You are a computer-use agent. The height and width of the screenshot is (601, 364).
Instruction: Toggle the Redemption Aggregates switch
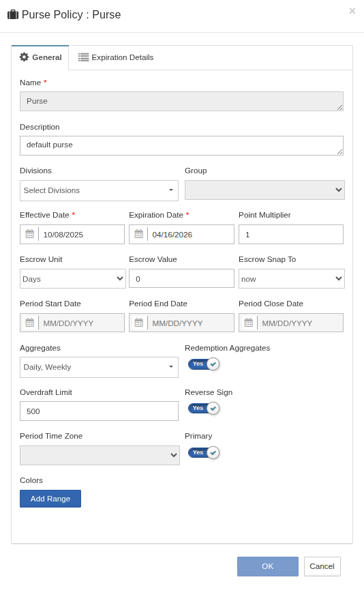point(203,364)
